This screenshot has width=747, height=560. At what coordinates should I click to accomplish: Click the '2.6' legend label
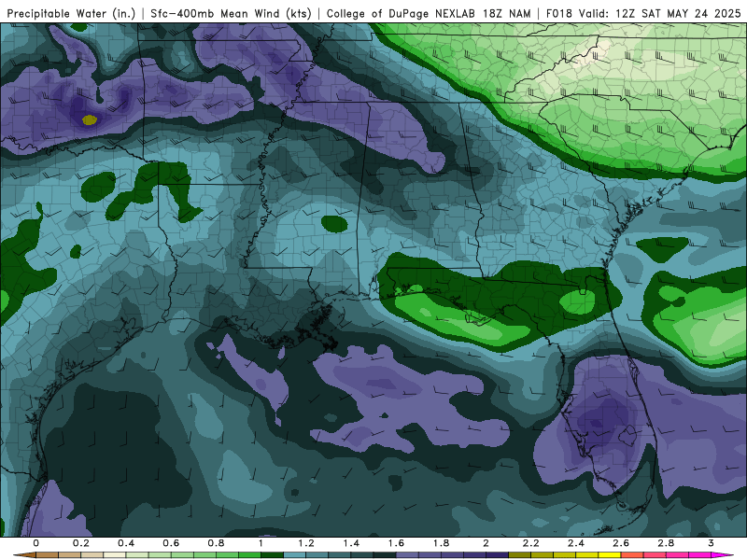(x=621, y=543)
